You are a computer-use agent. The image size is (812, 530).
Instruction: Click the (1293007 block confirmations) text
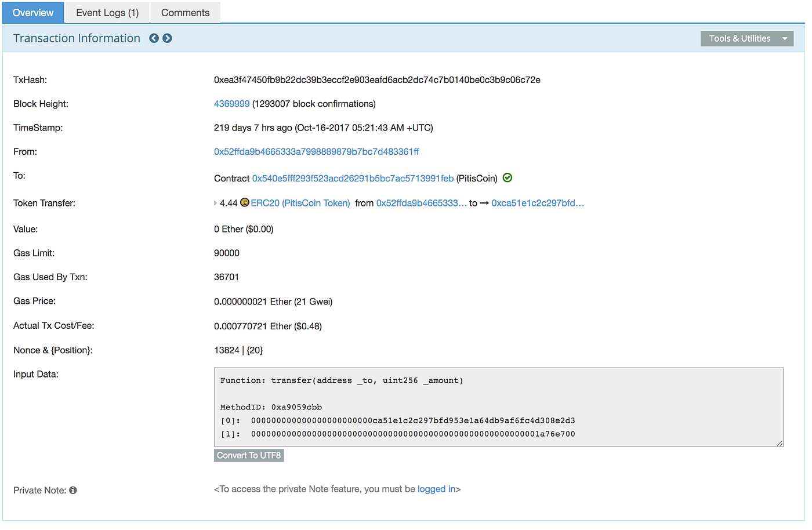pyautogui.click(x=314, y=104)
